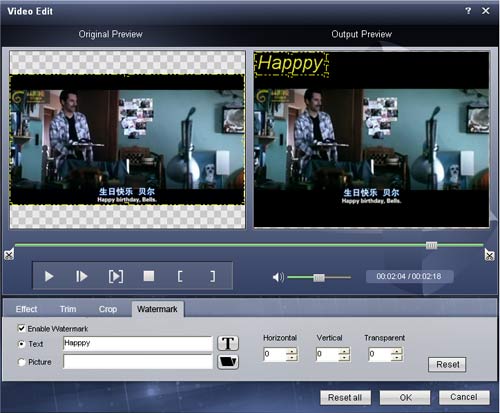Click the Next Frame step button

pyautogui.click(x=82, y=276)
